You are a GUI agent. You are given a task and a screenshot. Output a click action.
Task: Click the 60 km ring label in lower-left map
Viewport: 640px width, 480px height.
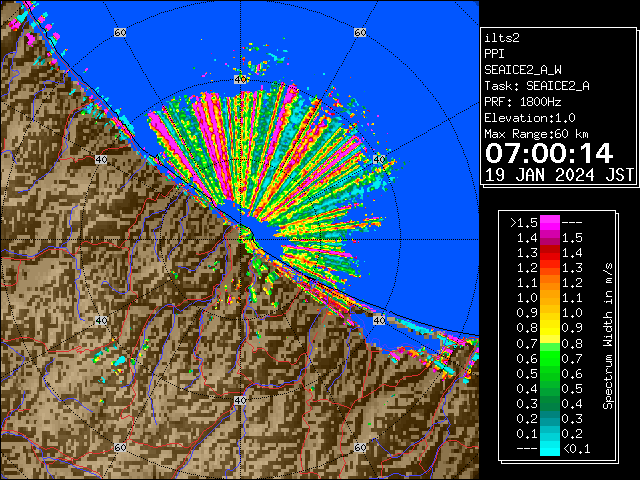[120, 447]
